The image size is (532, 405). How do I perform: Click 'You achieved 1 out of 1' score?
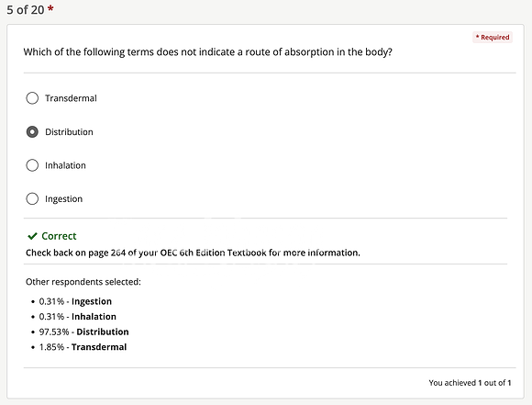(470, 383)
